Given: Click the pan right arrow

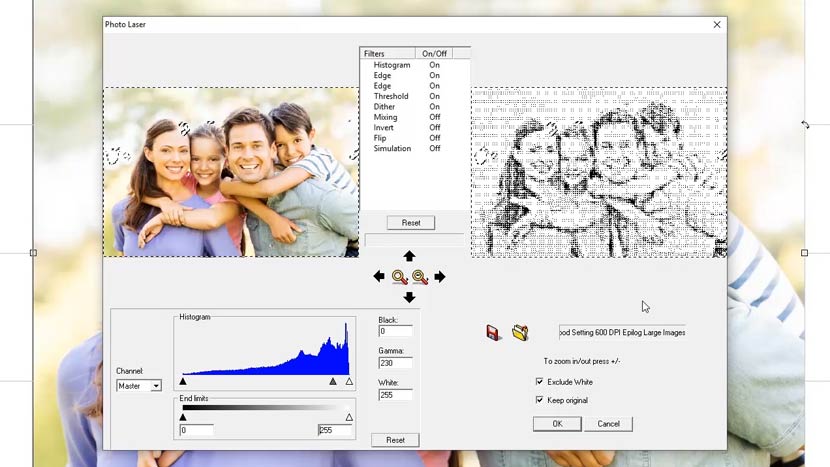Looking at the screenshot, I should (440, 277).
